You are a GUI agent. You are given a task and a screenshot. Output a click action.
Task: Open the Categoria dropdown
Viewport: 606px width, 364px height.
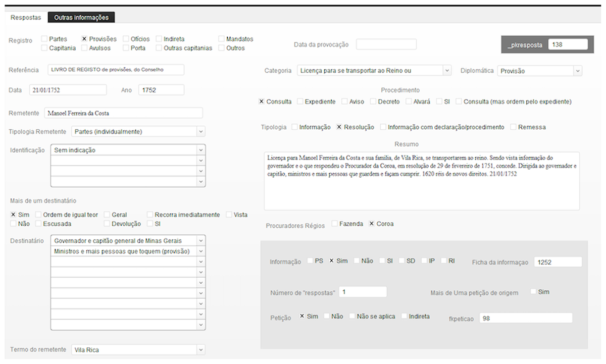374,71
